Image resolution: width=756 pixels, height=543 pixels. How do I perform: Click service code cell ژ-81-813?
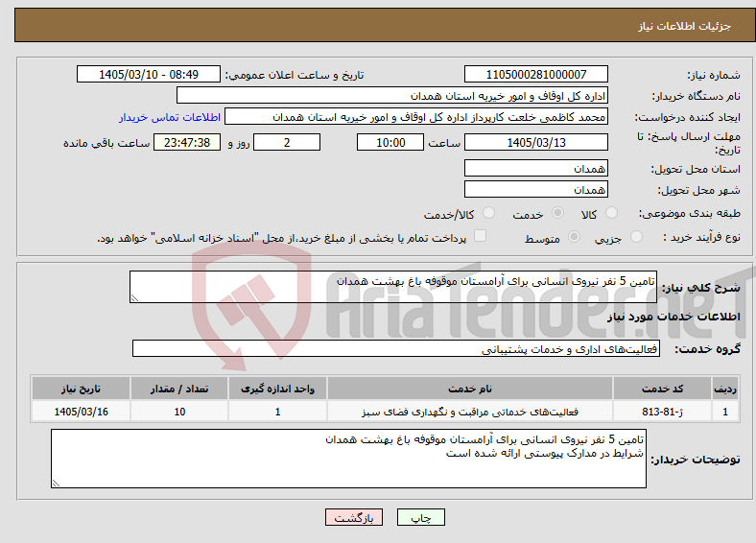[663, 412]
